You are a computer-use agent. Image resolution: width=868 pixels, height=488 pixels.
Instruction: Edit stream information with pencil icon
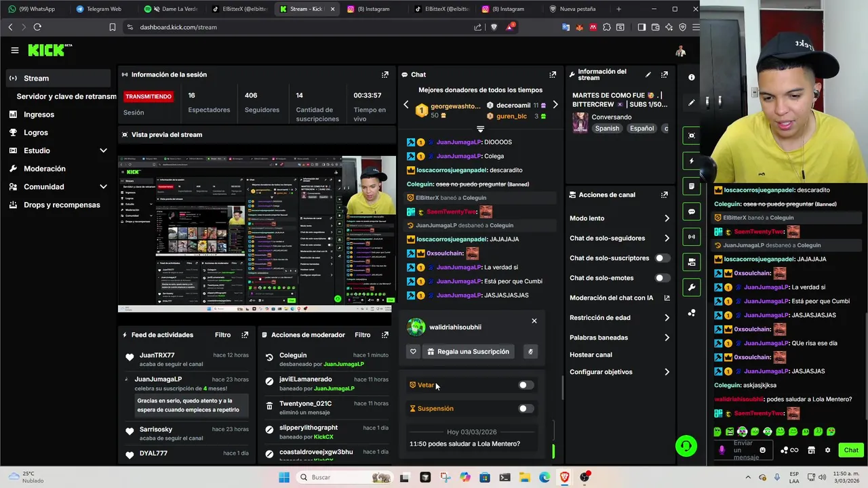click(648, 75)
